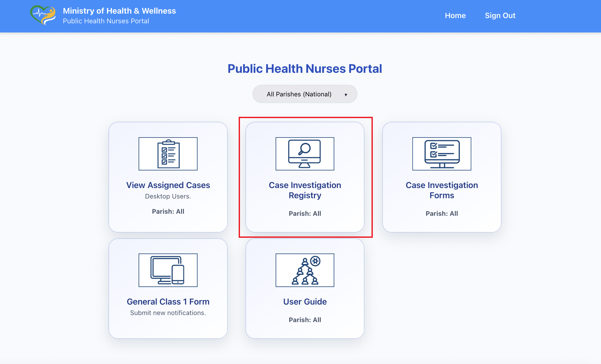Open the All Parishes dropdown arrow
This screenshot has height=364, width=601.
(x=346, y=95)
